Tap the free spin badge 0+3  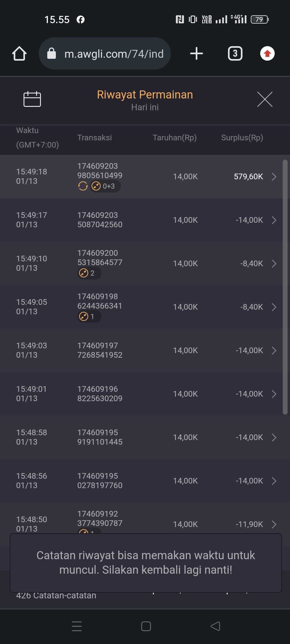click(105, 186)
